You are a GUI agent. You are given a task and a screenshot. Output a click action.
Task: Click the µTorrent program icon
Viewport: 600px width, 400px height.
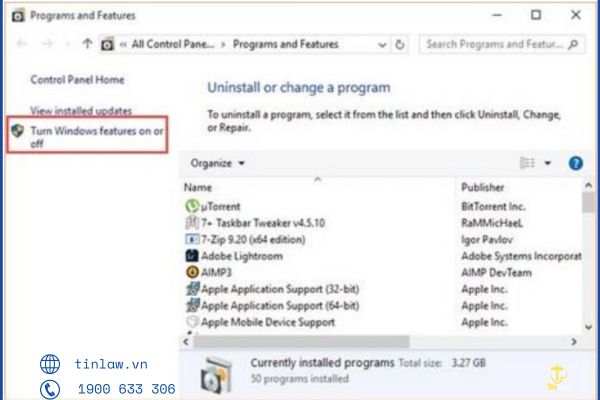pyautogui.click(x=192, y=206)
